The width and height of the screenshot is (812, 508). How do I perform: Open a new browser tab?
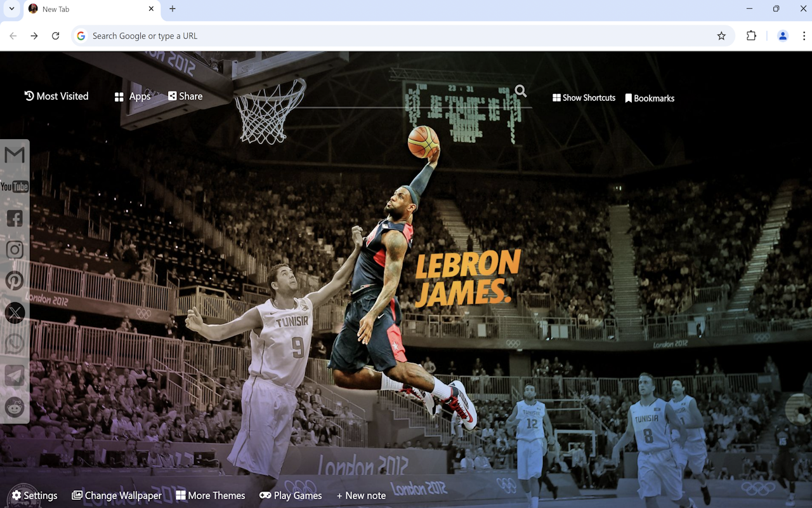172,9
